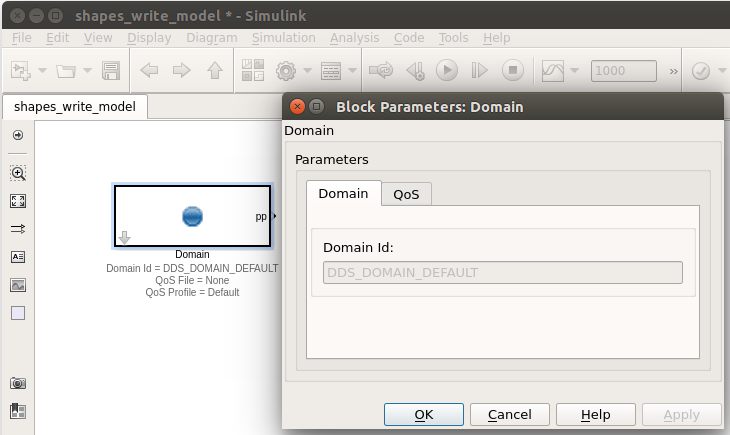This screenshot has width=730, height=435.
Task: Open the Diagram menu
Action: point(212,38)
